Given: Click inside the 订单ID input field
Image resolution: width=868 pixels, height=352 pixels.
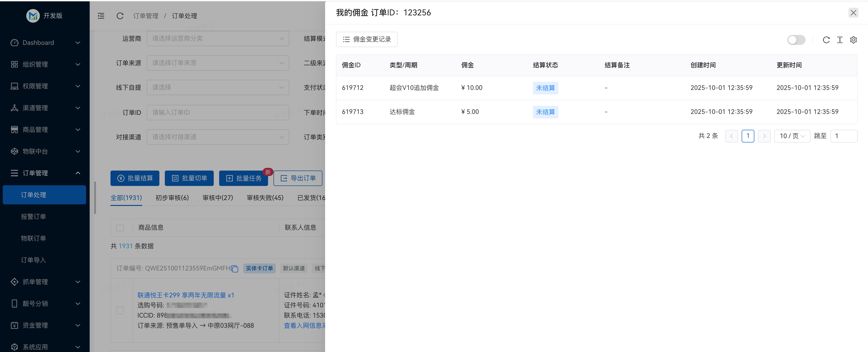Looking at the screenshot, I should 218,112.
